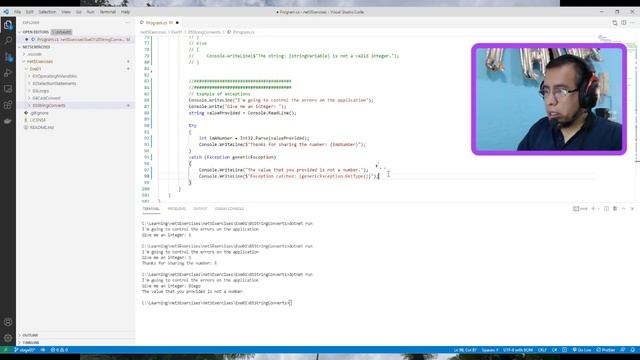Open the Edit menu
Viewport: 640px width, 360px height.
pos(29,12)
